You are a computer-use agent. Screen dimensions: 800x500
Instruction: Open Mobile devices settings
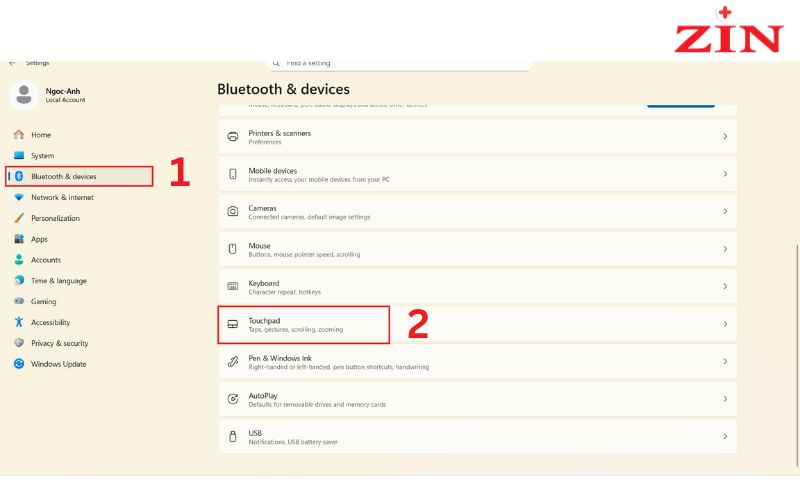(x=478, y=174)
